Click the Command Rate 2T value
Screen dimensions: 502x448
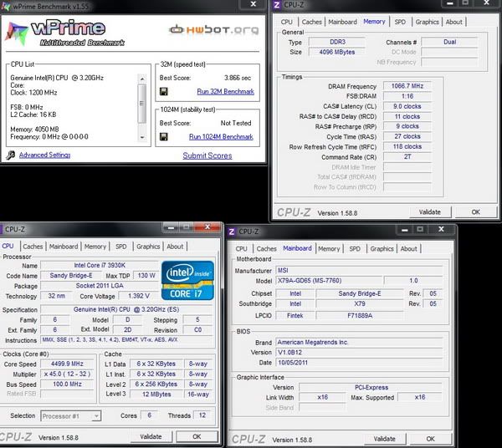point(407,157)
